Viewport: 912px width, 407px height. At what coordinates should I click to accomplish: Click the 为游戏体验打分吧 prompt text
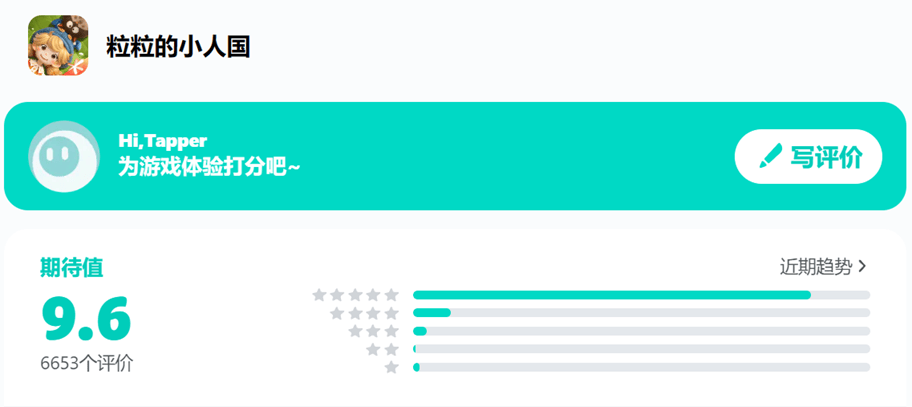pos(209,167)
